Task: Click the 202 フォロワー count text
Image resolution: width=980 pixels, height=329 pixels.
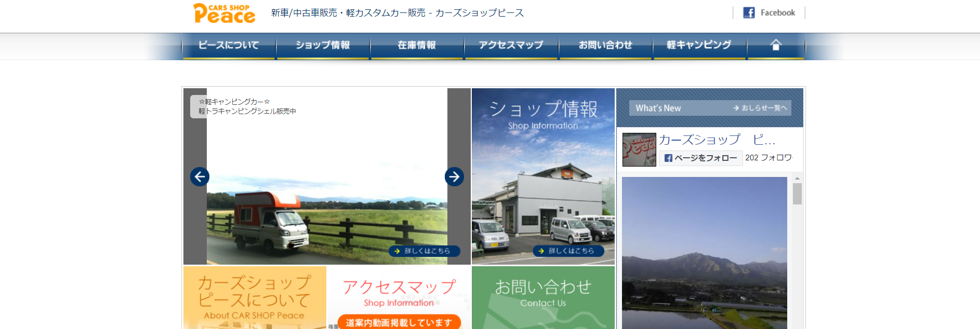Action: pos(769,158)
